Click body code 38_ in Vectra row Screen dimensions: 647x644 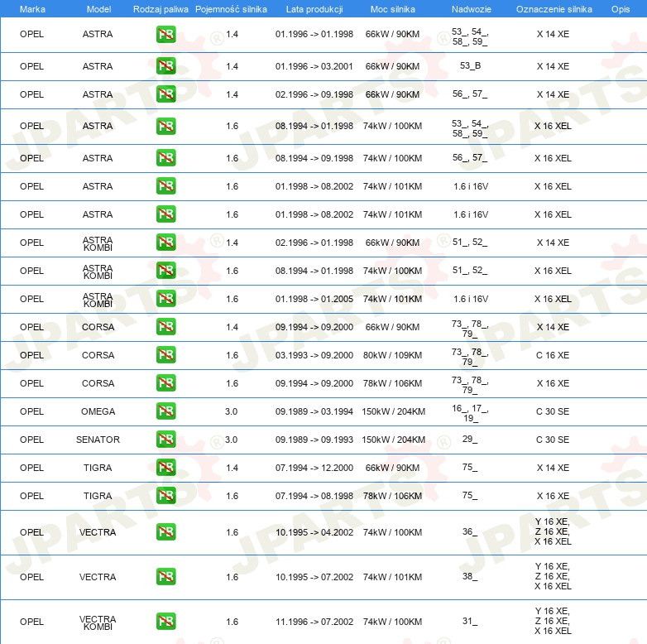[x=470, y=576]
